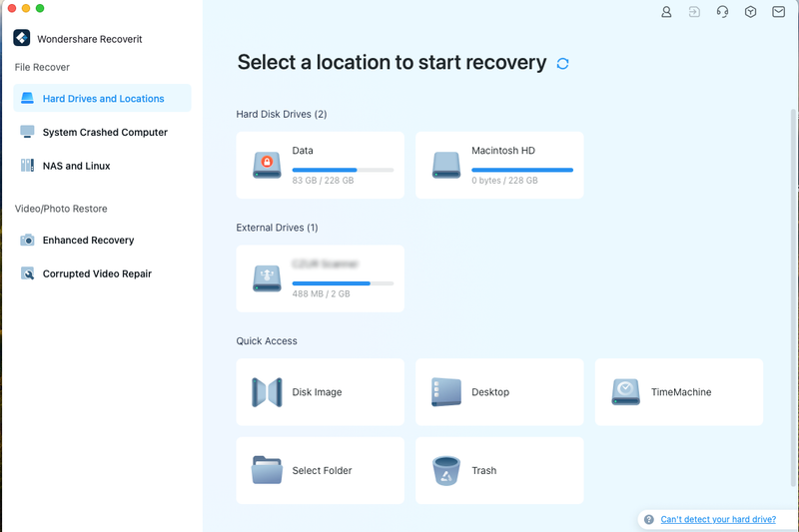
Task: Switch to NAS and Linux recovery
Action: tap(76, 166)
